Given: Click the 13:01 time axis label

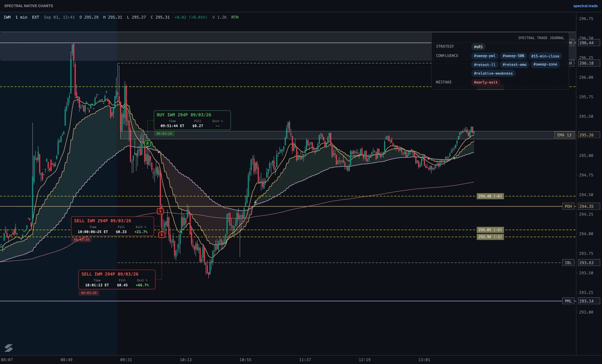Looking at the screenshot, I should (424, 359).
